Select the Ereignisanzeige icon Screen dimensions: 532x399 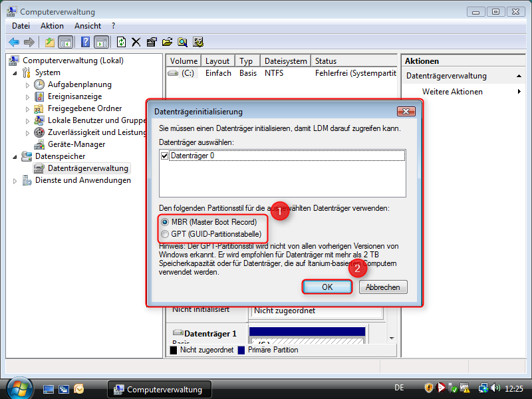pyautogui.click(x=39, y=96)
